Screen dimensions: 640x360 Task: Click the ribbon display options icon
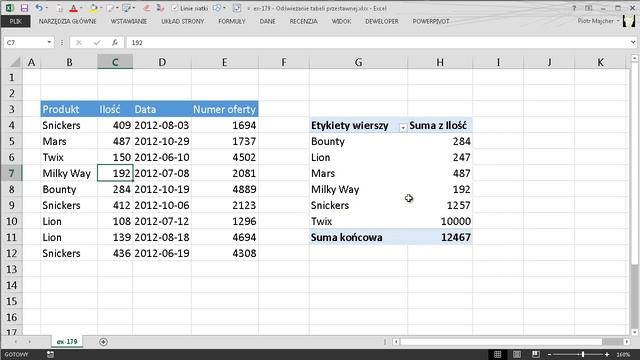point(589,8)
